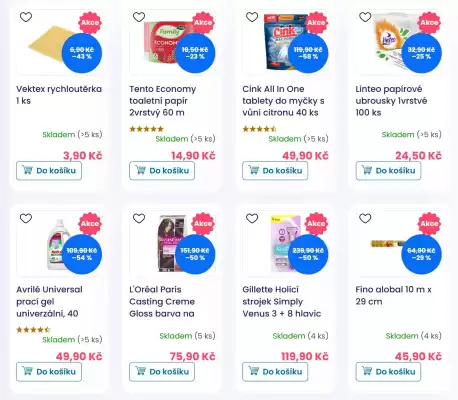Screen dimensions: 458x400
Task: Toggle heart on Cink All In One tablets
Action: point(252,17)
